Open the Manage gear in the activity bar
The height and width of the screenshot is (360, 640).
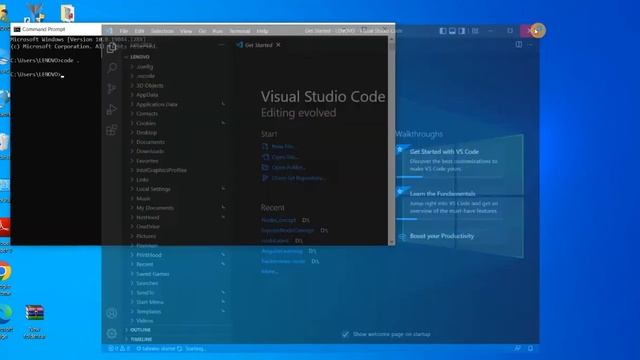[x=111, y=333]
